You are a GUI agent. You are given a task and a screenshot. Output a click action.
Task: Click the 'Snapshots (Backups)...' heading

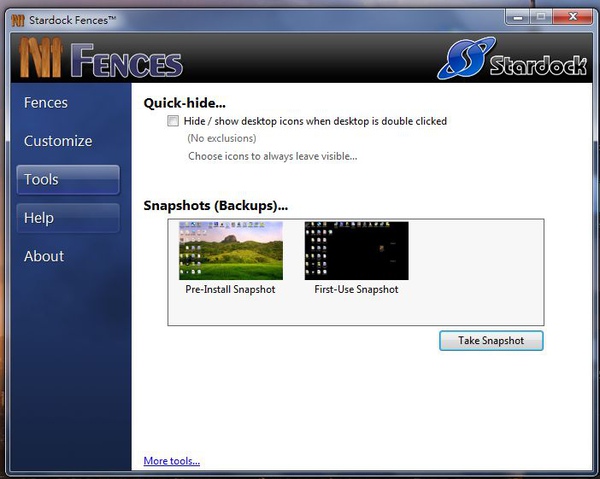(215, 205)
